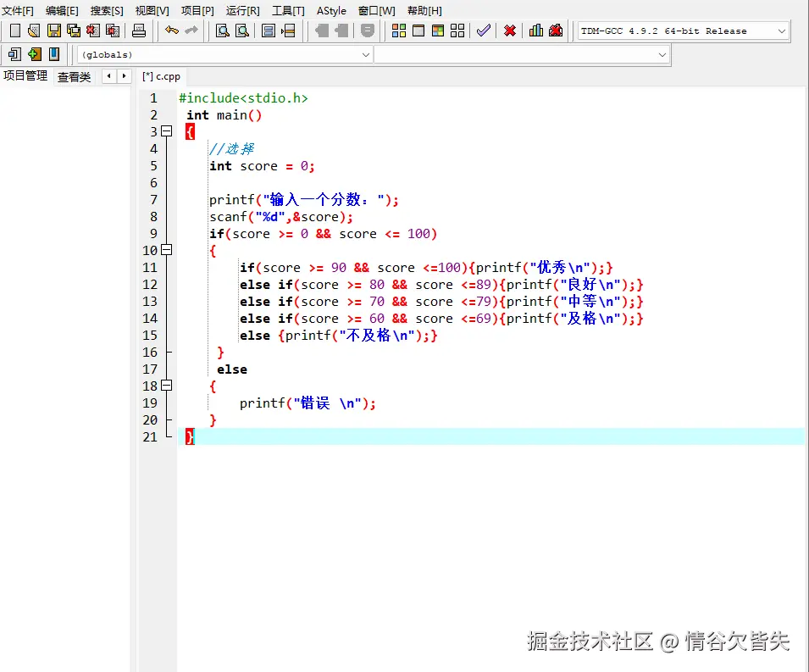
Task: Run program with the window icon
Action: coord(418,31)
